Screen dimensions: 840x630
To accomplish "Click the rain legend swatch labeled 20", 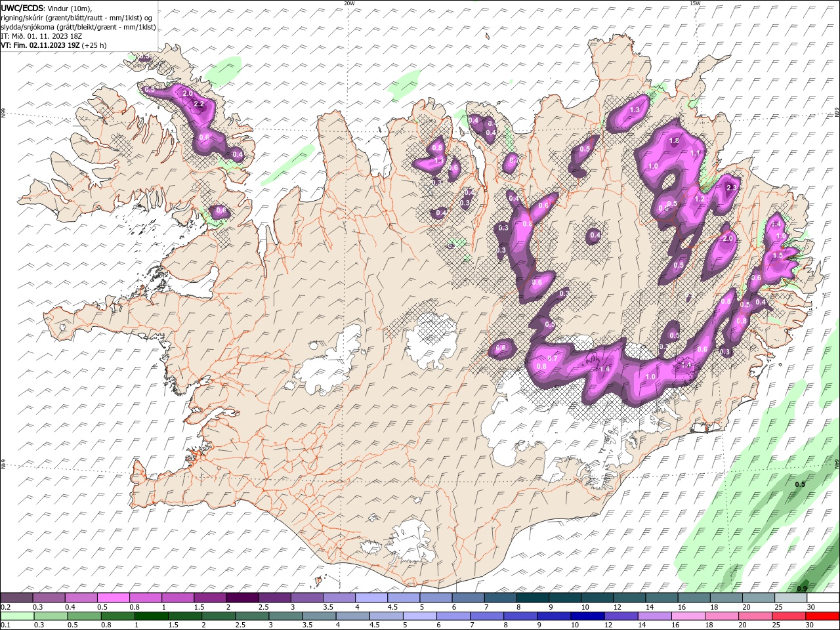I will pyautogui.click(x=754, y=616).
